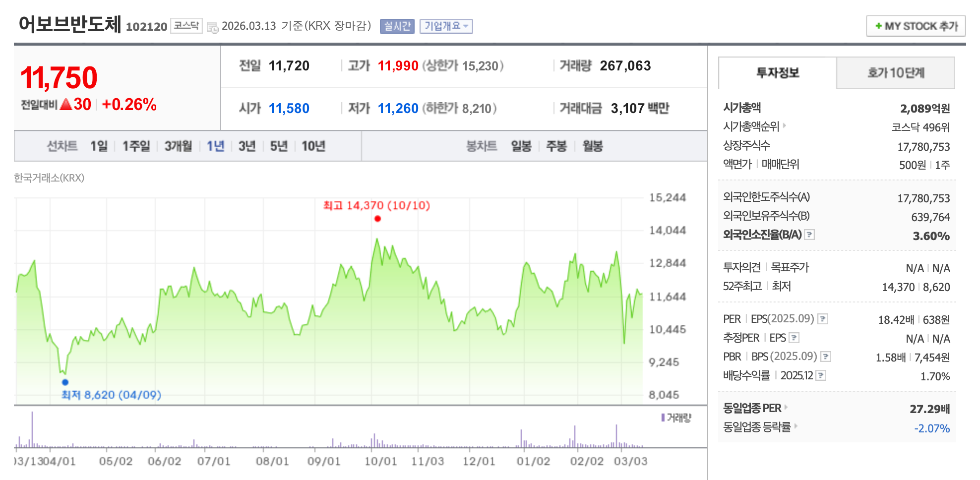Select the 3년 line chart period
The image size is (980, 480).
click(x=246, y=146)
